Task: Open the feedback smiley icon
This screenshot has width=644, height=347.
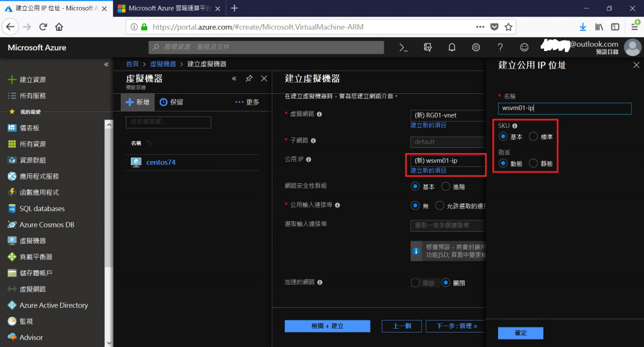Action: tap(524, 48)
